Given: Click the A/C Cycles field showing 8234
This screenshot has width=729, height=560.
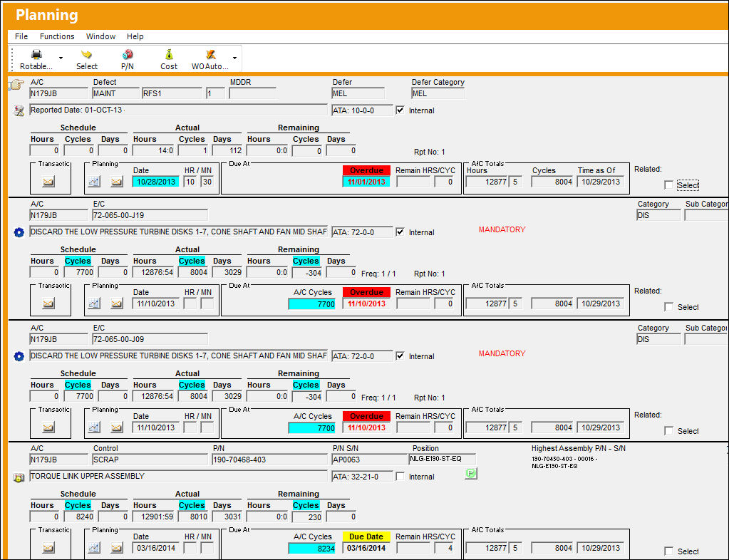Looking at the screenshot, I should 312,549.
